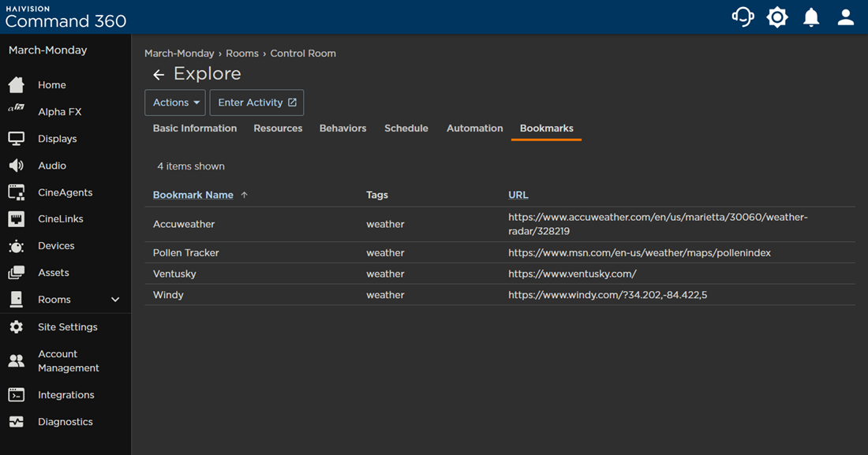The height and width of the screenshot is (455, 868).
Task: Sort by the Bookmark Name column header
Action: click(193, 195)
